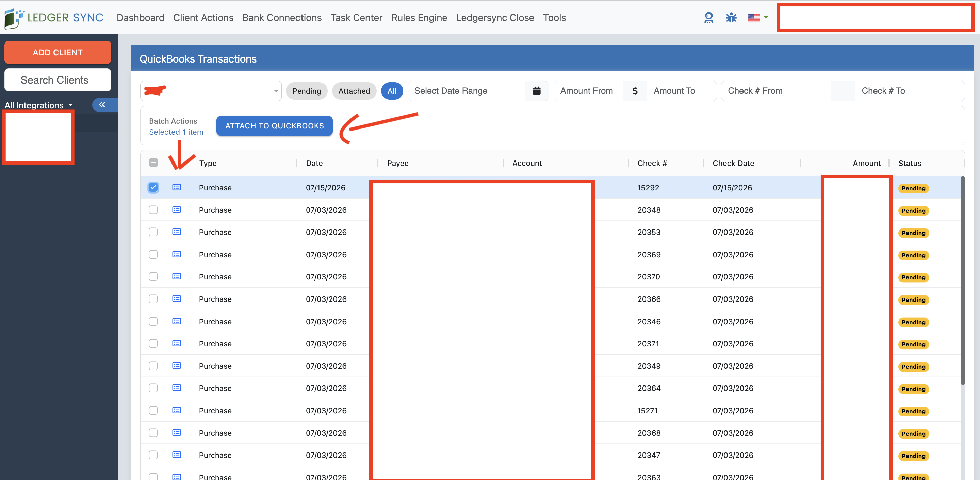Click Attach to QuickBooks button
Image resolution: width=980 pixels, height=480 pixels.
tap(274, 126)
